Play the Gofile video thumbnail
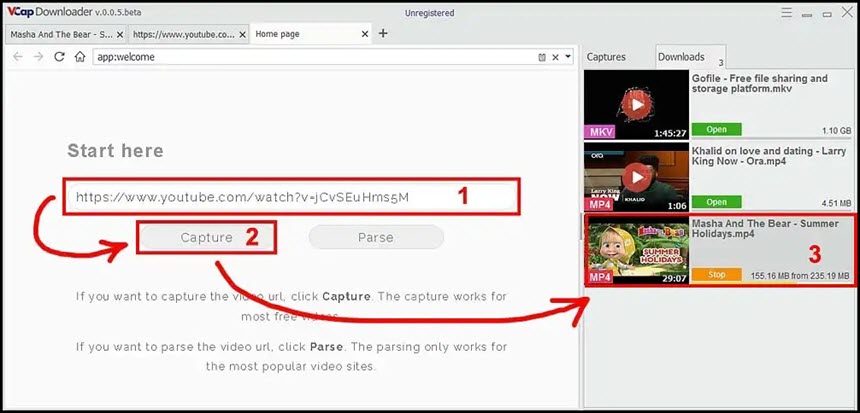This screenshot has width=860, height=413. 636,104
